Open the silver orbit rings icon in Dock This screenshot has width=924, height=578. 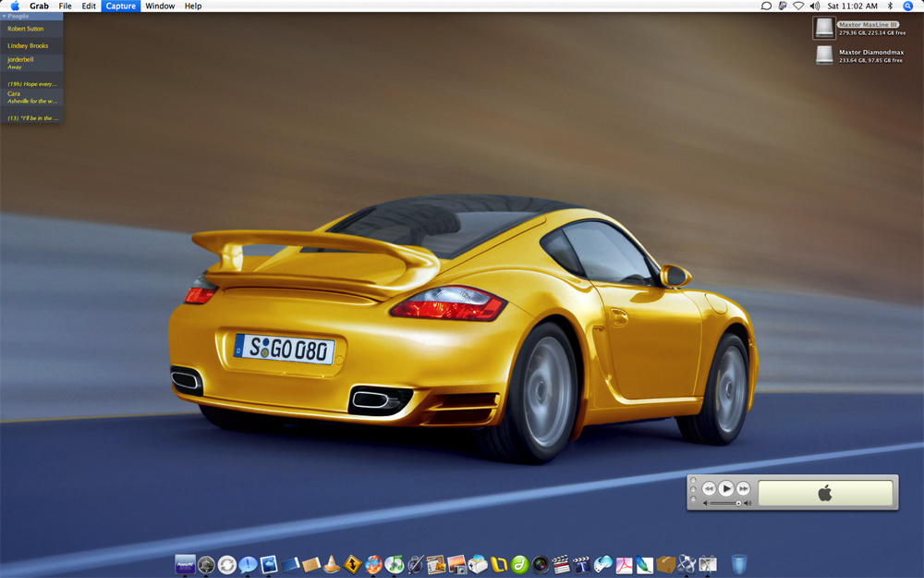point(687,564)
